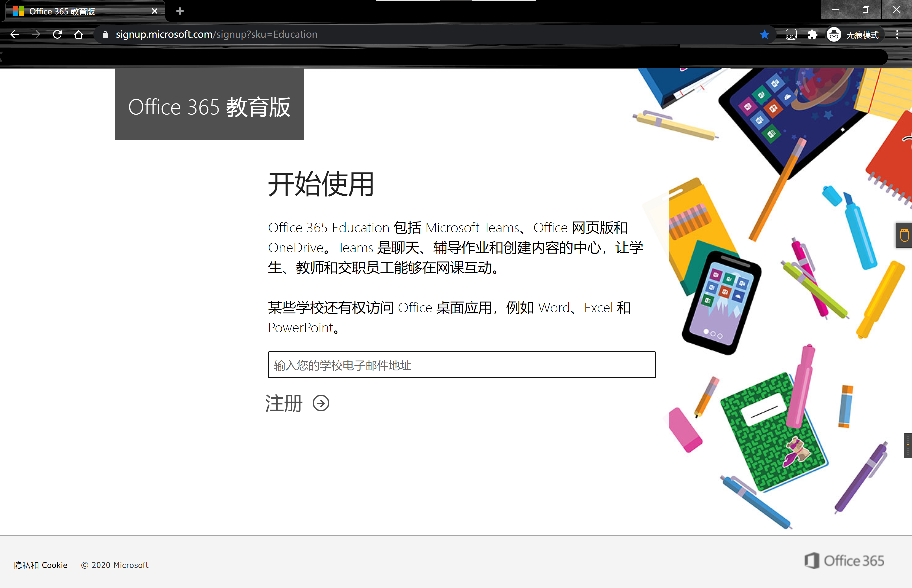Click the extension icon left of the puzzle piece

pyautogui.click(x=791, y=35)
